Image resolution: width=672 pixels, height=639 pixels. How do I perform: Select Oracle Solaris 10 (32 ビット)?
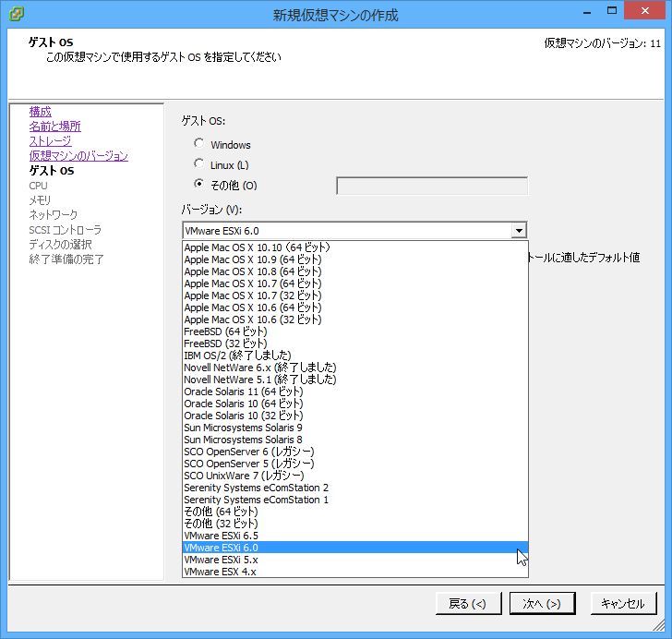click(x=354, y=416)
